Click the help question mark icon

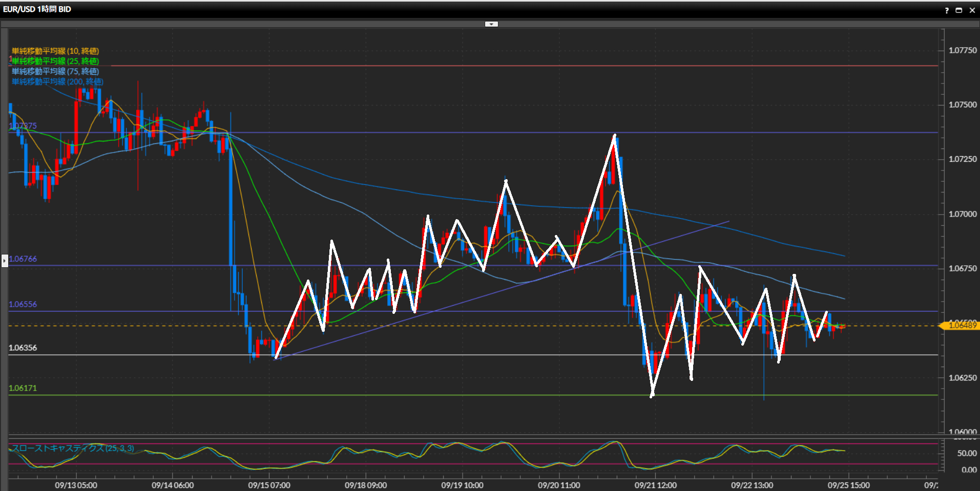pyautogui.click(x=946, y=10)
